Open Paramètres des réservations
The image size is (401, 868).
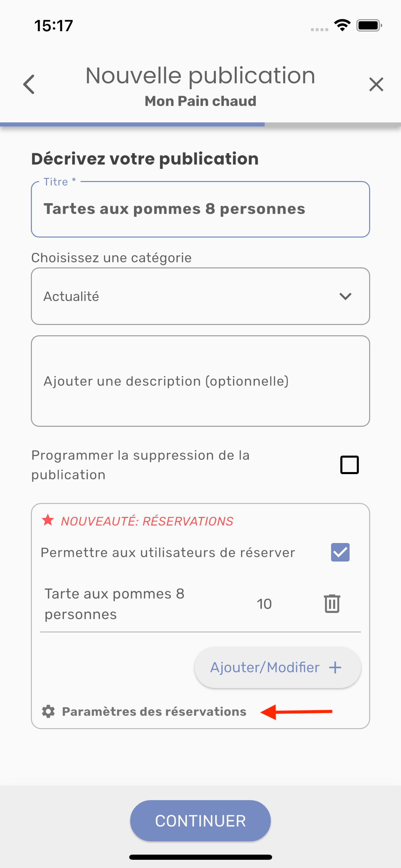tap(154, 711)
